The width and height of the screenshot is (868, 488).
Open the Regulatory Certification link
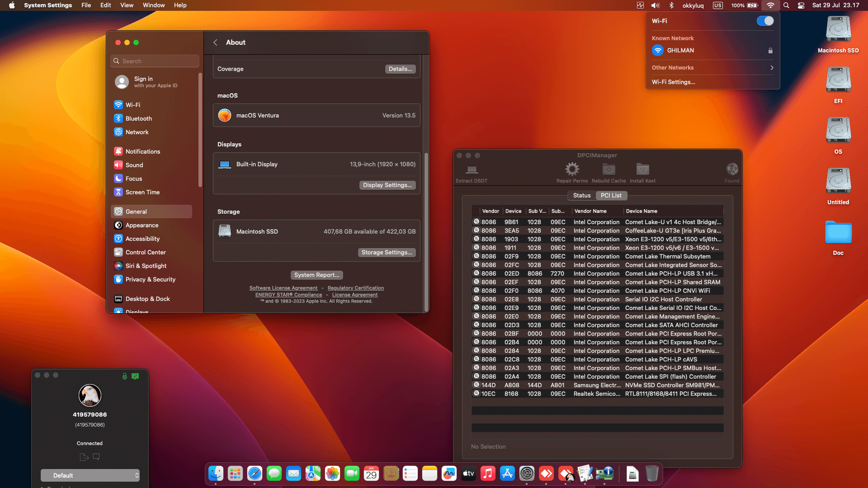[356, 288]
